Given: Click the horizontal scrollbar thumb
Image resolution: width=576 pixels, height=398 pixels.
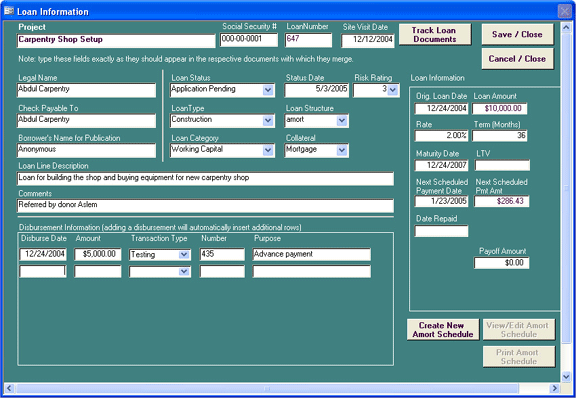Looking at the screenshot, I should click(x=267, y=388).
